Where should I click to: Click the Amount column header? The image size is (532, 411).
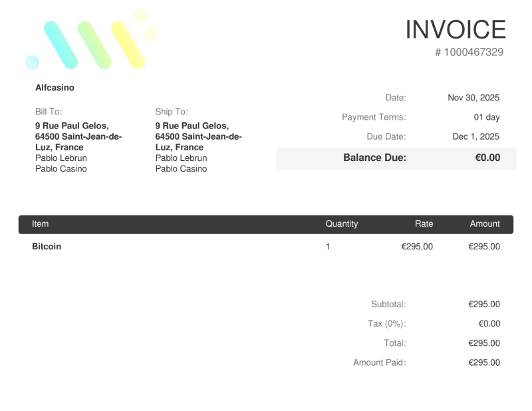tap(484, 224)
